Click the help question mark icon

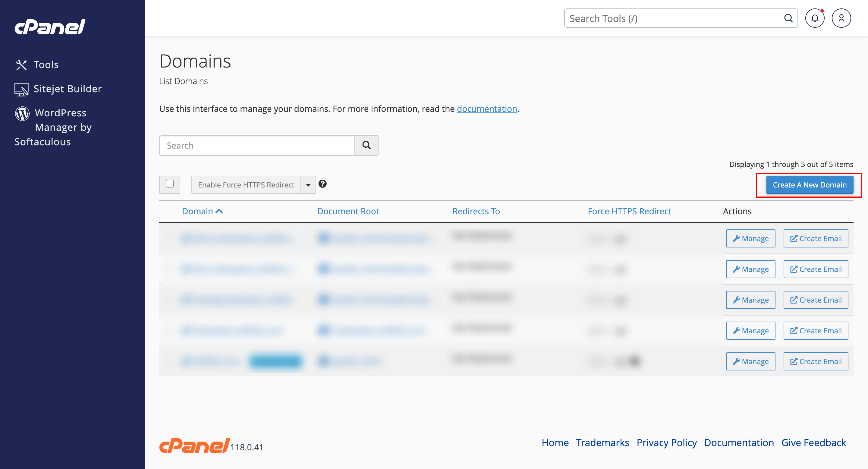pyautogui.click(x=322, y=184)
